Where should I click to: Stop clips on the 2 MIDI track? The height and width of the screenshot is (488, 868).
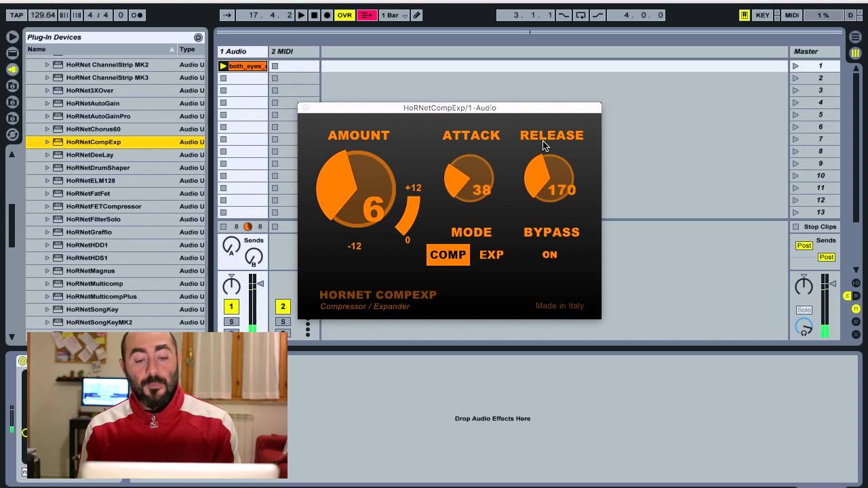point(275,227)
